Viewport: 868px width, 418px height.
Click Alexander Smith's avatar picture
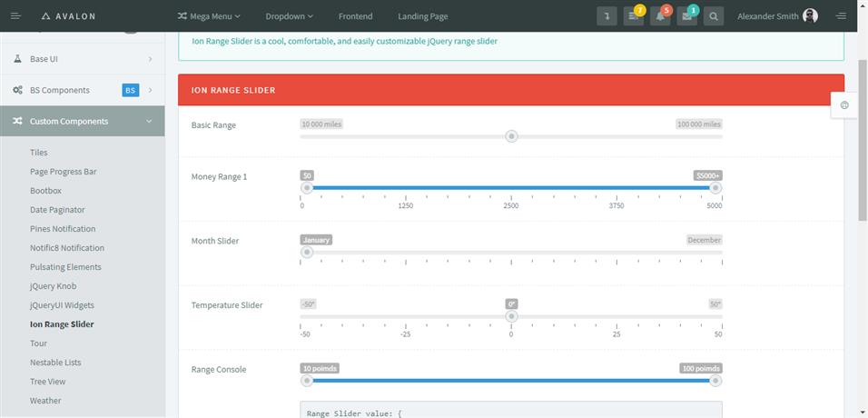811,16
